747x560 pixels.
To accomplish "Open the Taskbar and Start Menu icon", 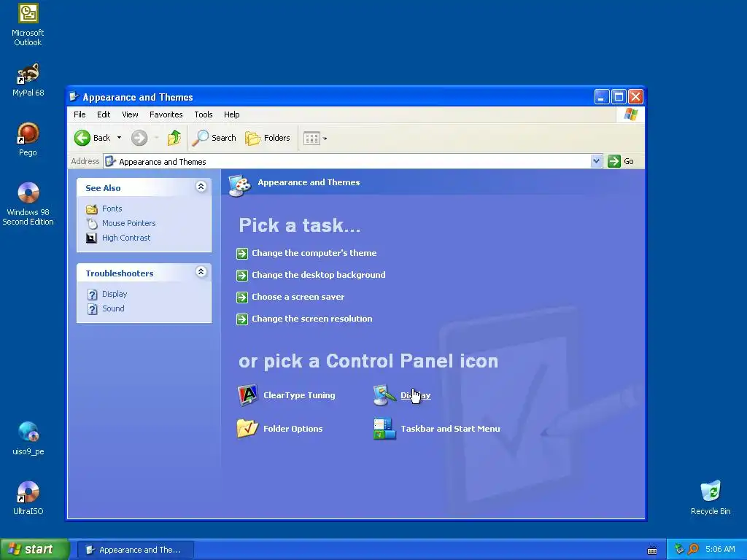I will coord(385,429).
